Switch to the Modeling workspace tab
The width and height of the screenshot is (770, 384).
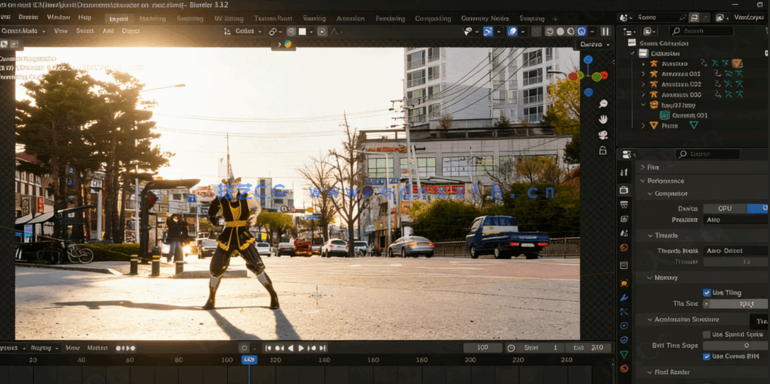pyautogui.click(x=152, y=19)
